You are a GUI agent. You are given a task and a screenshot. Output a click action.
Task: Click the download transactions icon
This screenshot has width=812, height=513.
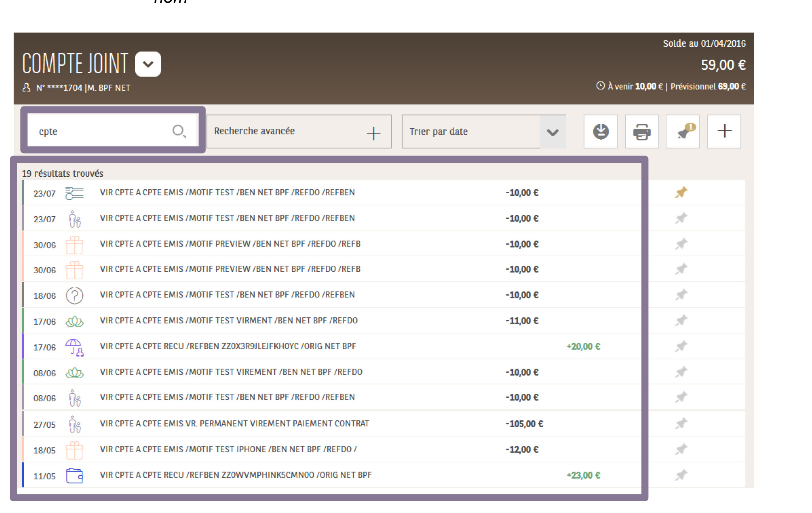pyautogui.click(x=600, y=131)
